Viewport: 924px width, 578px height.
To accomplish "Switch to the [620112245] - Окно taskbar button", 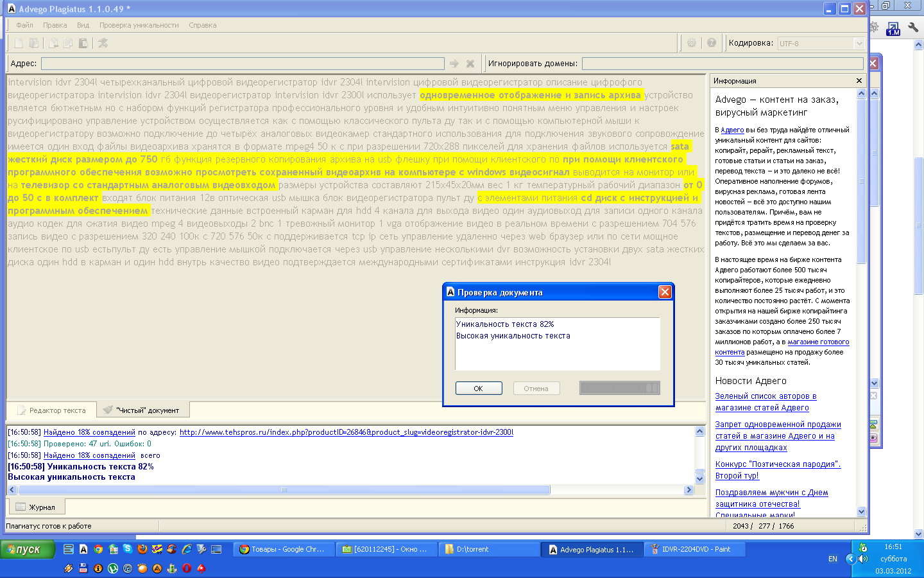I will [386, 549].
